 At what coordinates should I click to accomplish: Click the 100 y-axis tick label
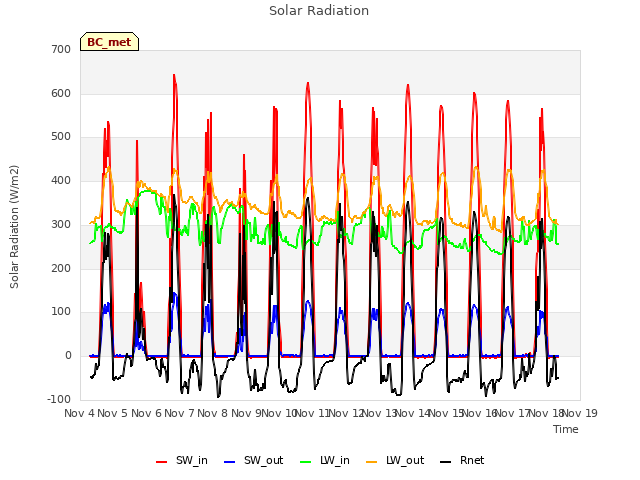point(61,312)
